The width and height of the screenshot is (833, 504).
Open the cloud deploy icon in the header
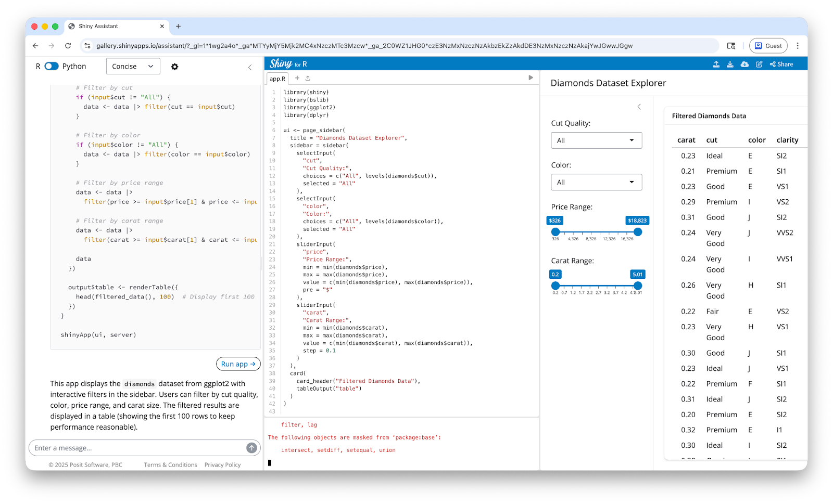tap(744, 64)
